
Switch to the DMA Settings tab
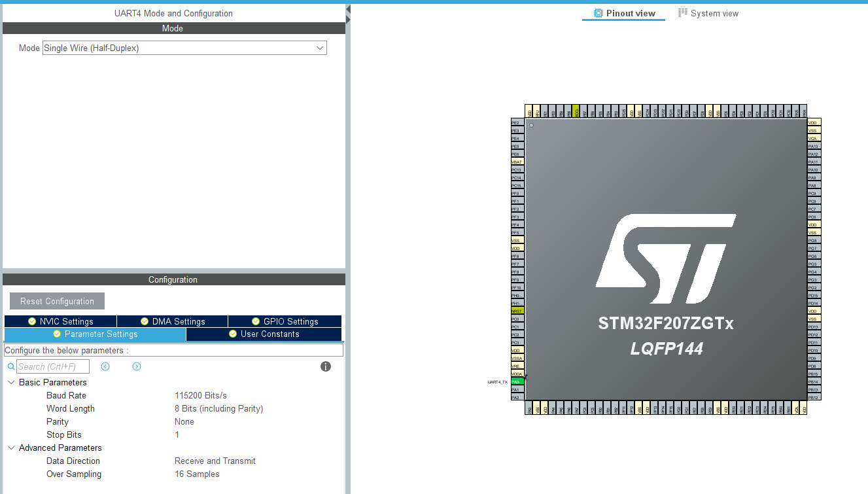[173, 321]
